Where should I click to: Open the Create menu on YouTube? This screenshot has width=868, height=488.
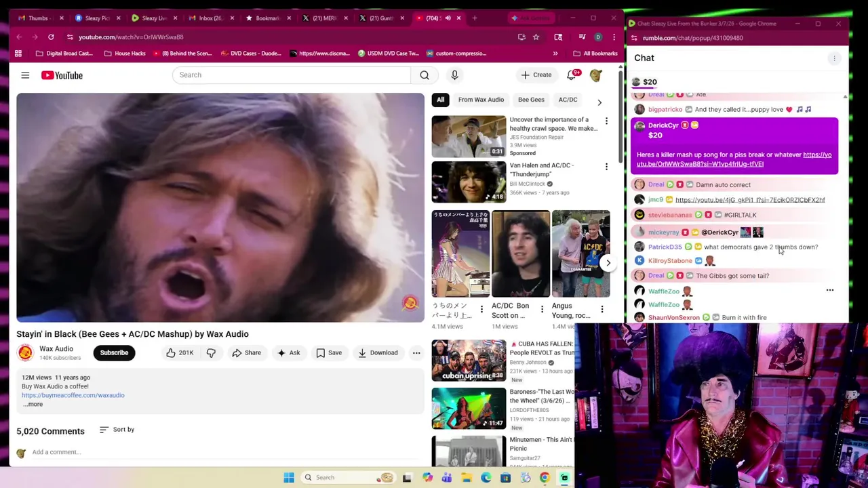coord(536,75)
